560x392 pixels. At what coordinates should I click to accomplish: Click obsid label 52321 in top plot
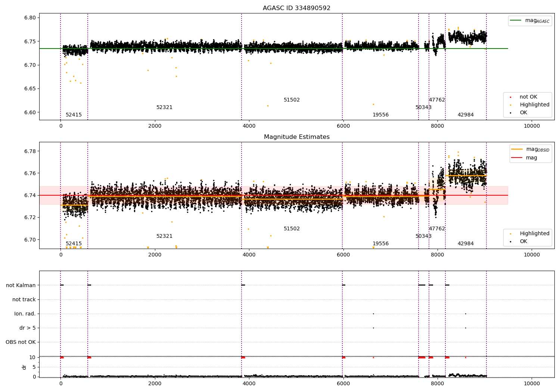point(164,108)
